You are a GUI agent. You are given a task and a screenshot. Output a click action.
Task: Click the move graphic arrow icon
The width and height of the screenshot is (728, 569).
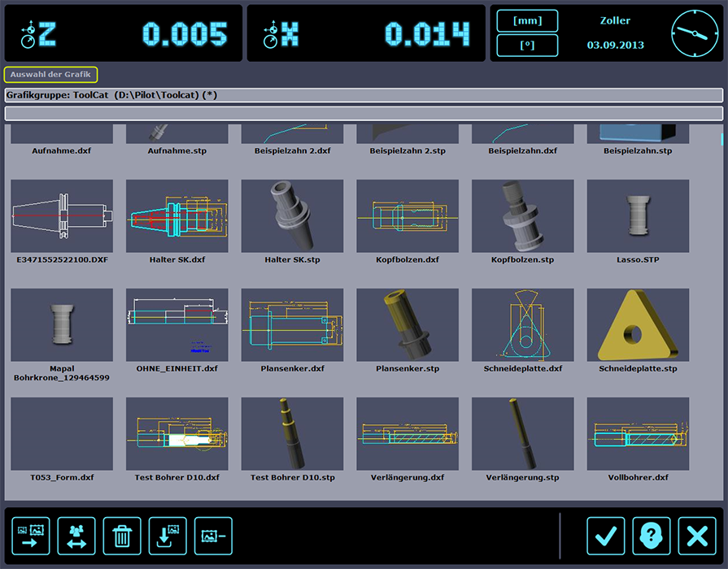[x=31, y=536]
